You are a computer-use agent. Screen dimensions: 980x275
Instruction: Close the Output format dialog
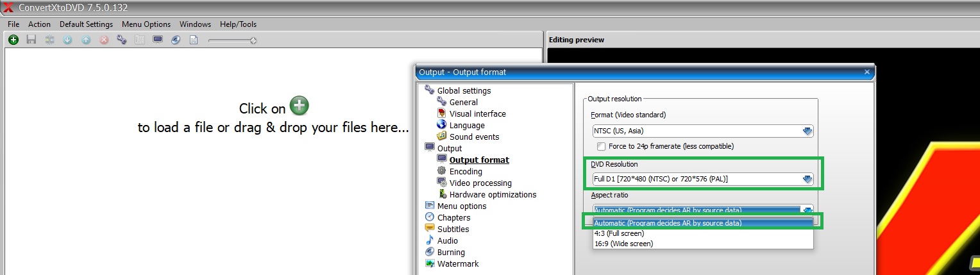[x=867, y=72]
